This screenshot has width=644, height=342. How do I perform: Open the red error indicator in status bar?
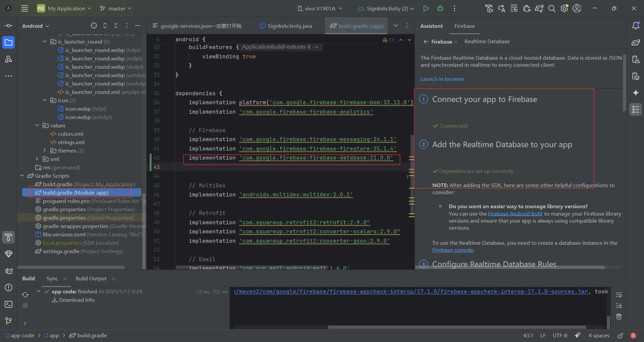pyautogui.click(x=633, y=335)
